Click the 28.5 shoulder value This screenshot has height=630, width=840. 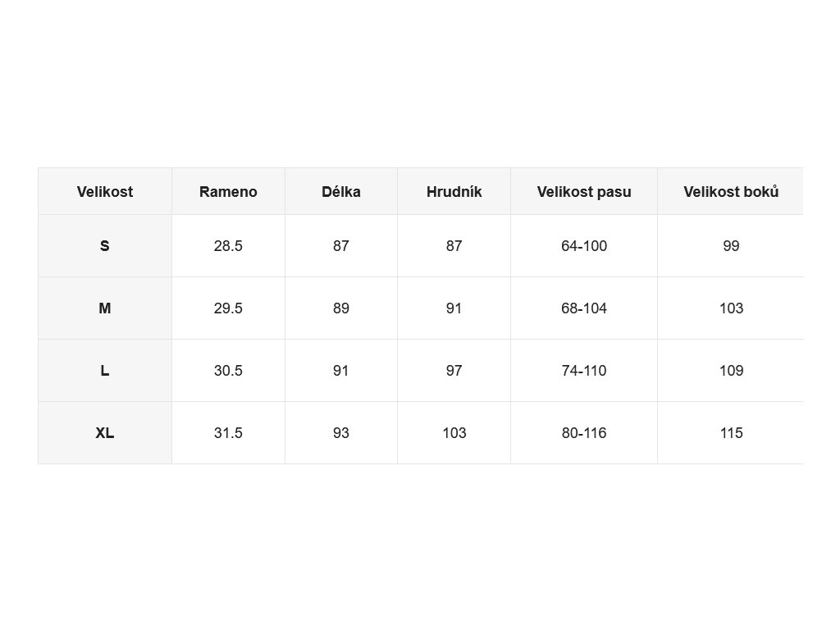click(x=228, y=246)
